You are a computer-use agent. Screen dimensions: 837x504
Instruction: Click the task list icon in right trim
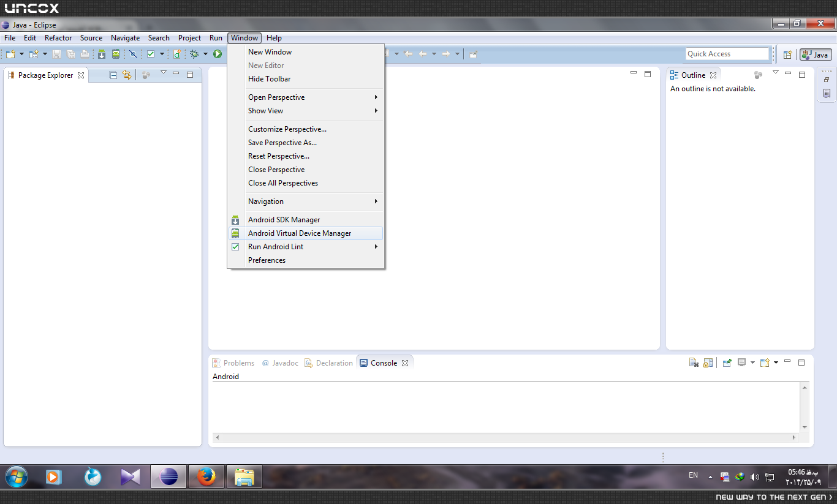(827, 94)
